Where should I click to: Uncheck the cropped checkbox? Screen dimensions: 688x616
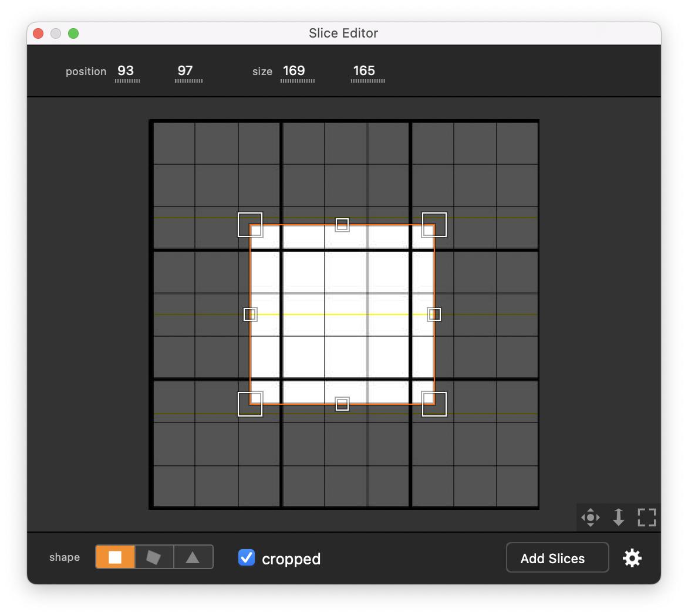pyautogui.click(x=247, y=558)
